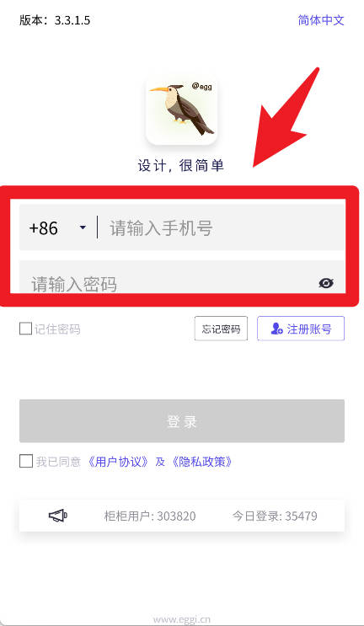The width and height of the screenshot is (364, 626).
Task: Focus the 请输入密码 password field
Action: (x=182, y=277)
